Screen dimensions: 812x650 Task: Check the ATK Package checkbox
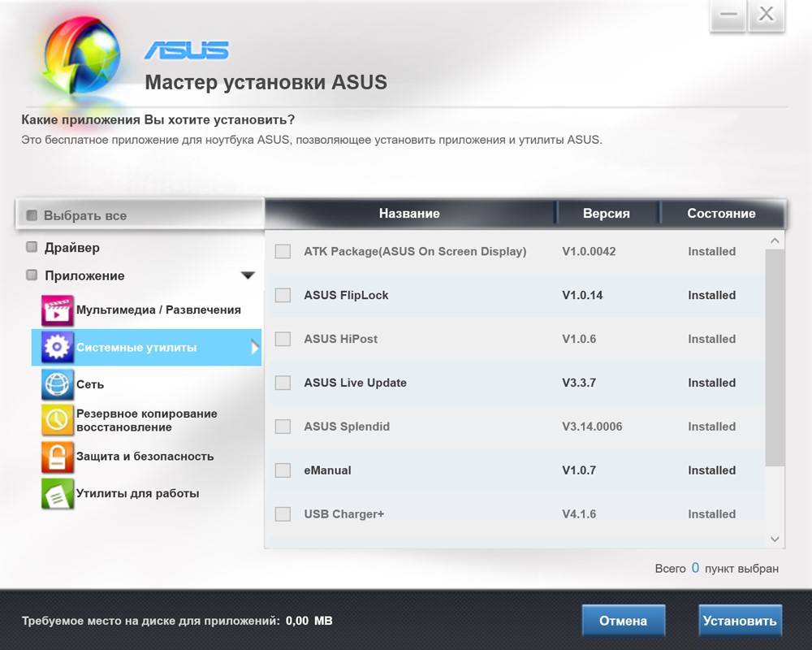(x=283, y=251)
